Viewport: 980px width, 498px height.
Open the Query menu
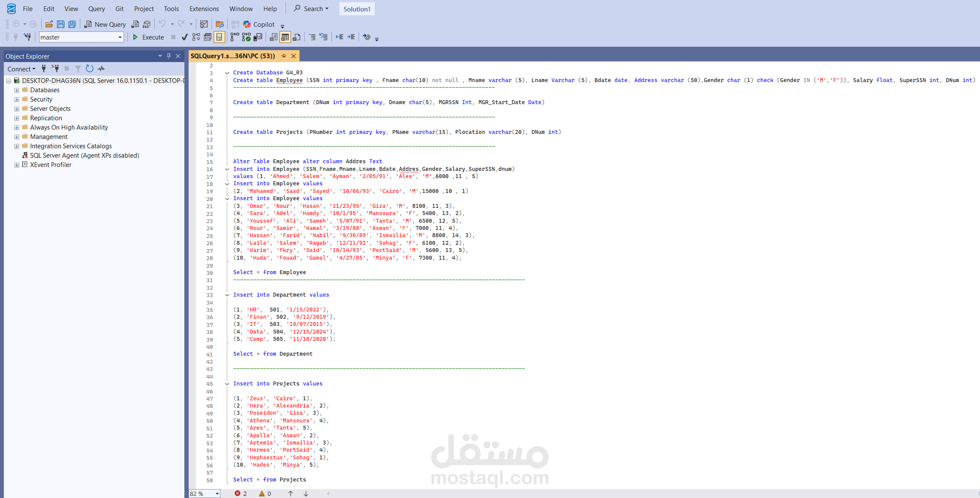(96, 8)
